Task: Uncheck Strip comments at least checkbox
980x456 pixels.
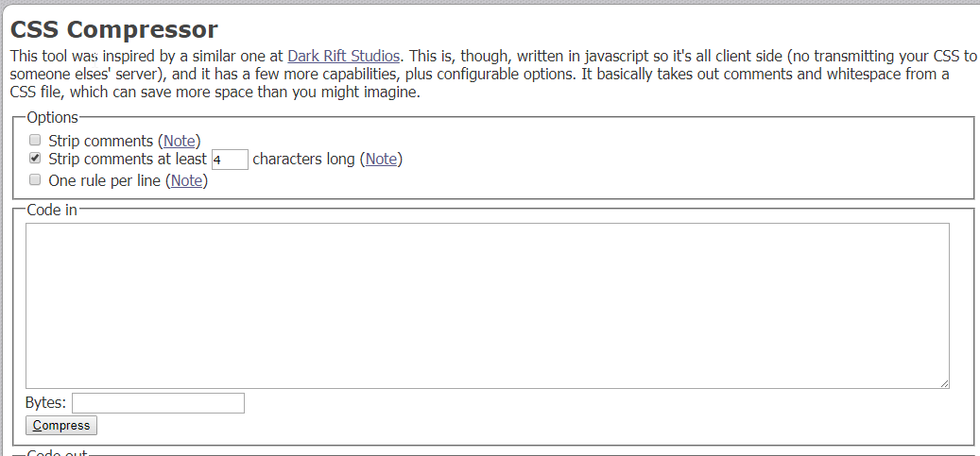Action: pyautogui.click(x=36, y=159)
